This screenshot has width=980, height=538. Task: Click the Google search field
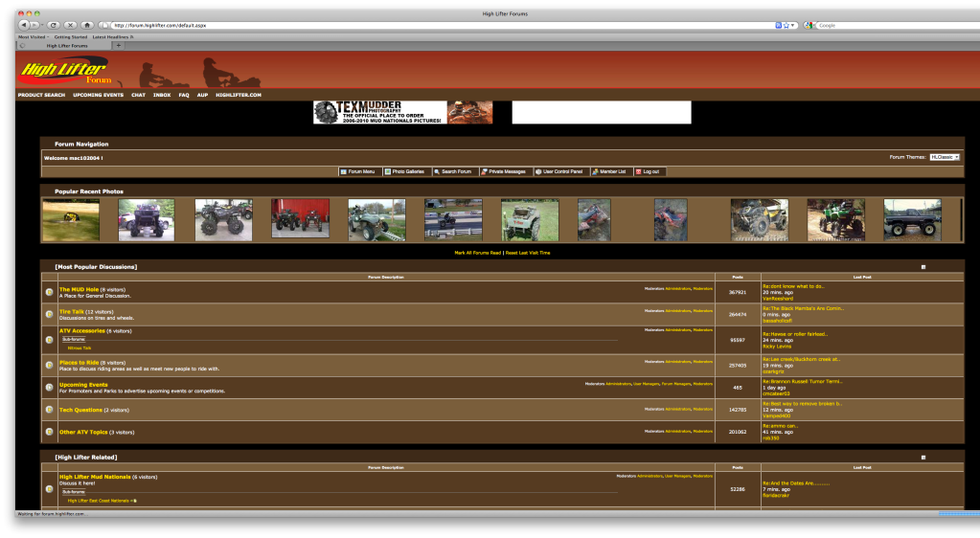tap(898, 26)
